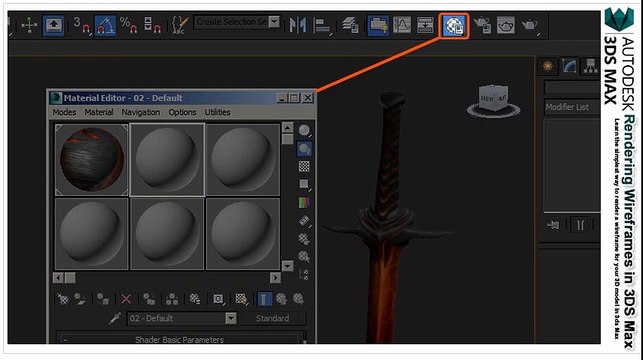Switch to the Hierarchy command panel tab
643x360 pixels.
coord(591,66)
